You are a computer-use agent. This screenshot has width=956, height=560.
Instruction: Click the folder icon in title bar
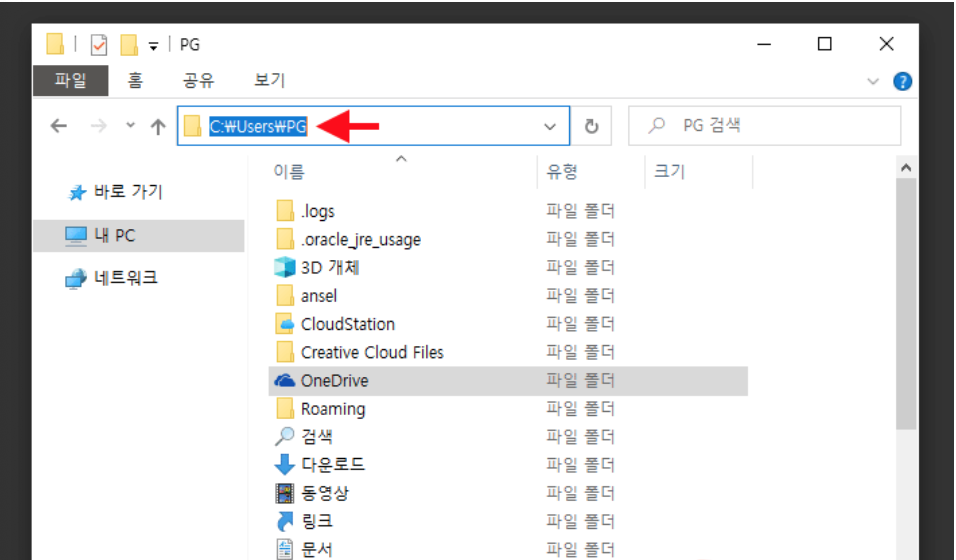click(55, 44)
